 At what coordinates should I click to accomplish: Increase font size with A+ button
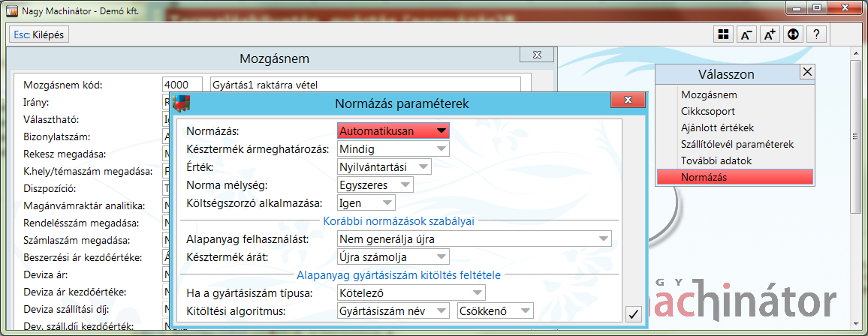tap(770, 34)
